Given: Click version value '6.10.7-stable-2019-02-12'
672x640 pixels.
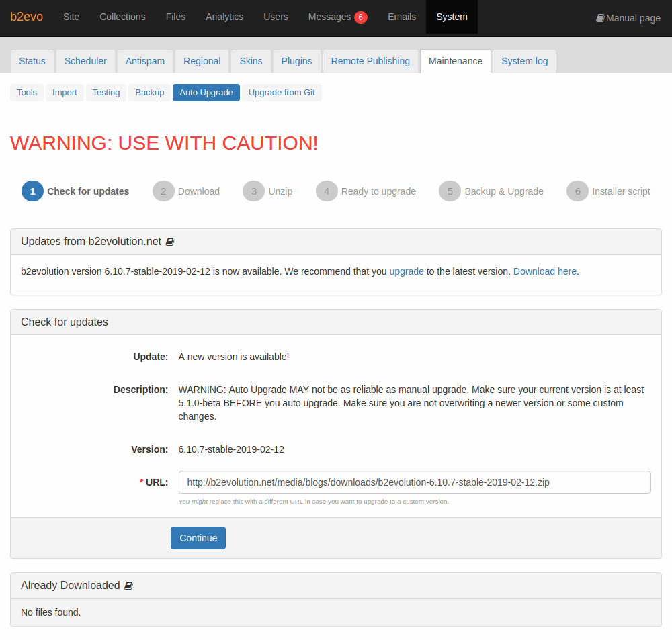Looking at the screenshot, I should pyautogui.click(x=231, y=449).
